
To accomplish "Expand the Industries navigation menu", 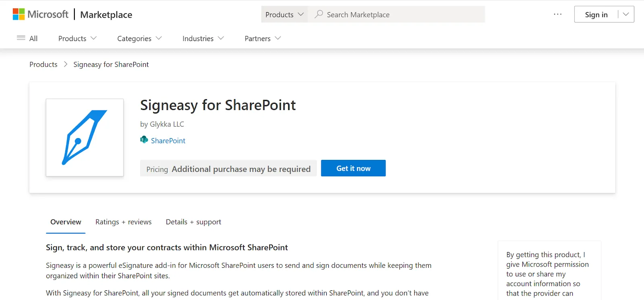I will click(203, 38).
